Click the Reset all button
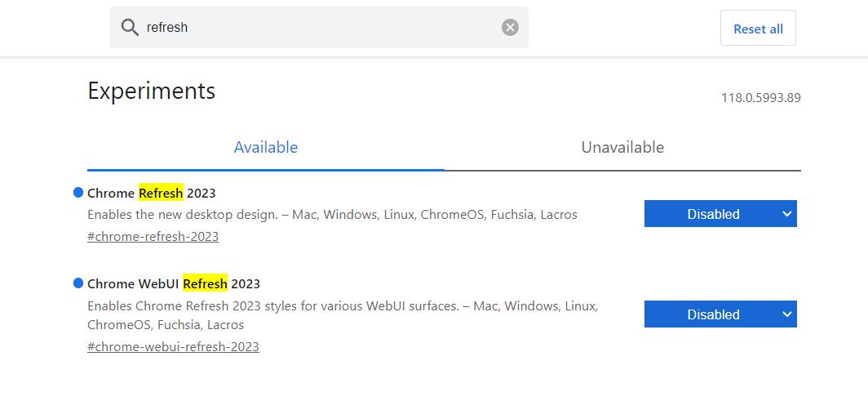Viewport: 868px width, 401px height. tap(758, 29)
